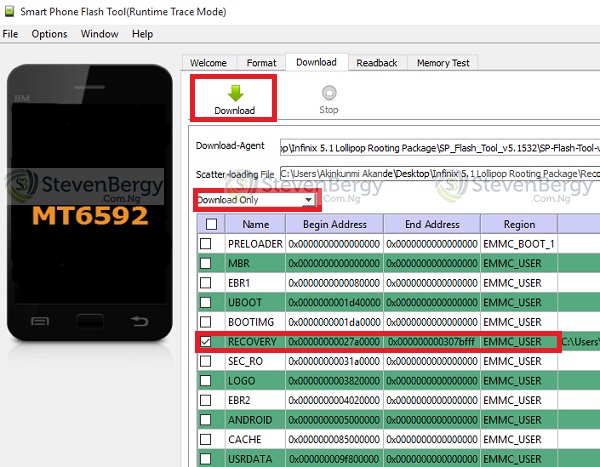The image size is (600, 467).
Task: Expand the Download Only mode dropdown
Action: 308,199
